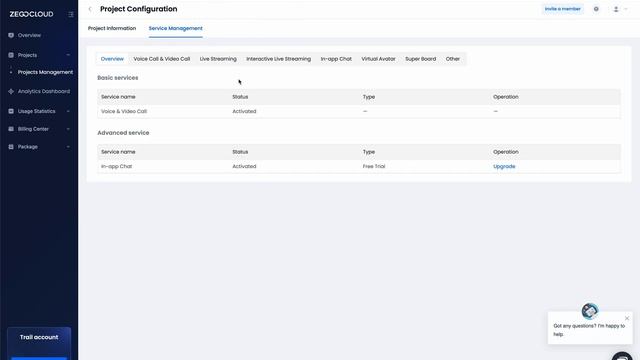The image size is (640, 360).
Task: Click the Trail account card
Action: [39, 343]
